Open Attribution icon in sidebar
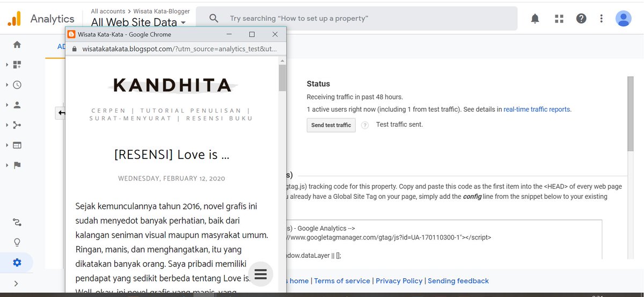This screenshot has width=644, height=297. 17,222
